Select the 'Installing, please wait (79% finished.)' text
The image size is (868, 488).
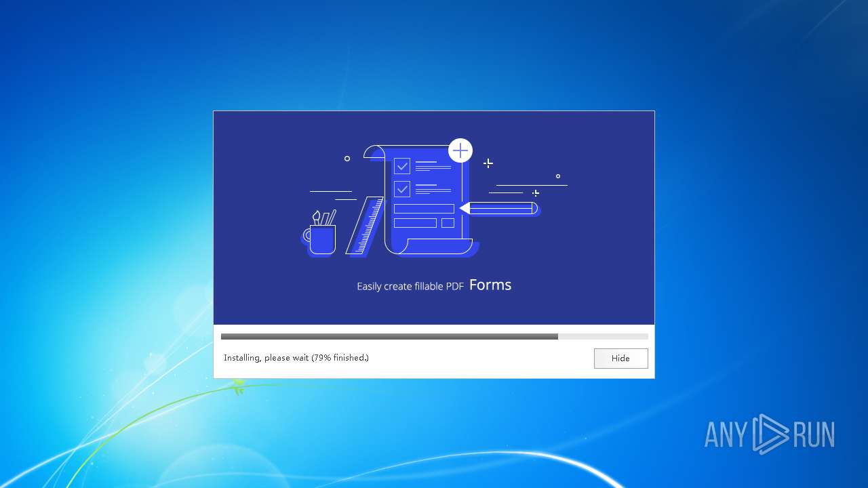click(x=296, y=358)
